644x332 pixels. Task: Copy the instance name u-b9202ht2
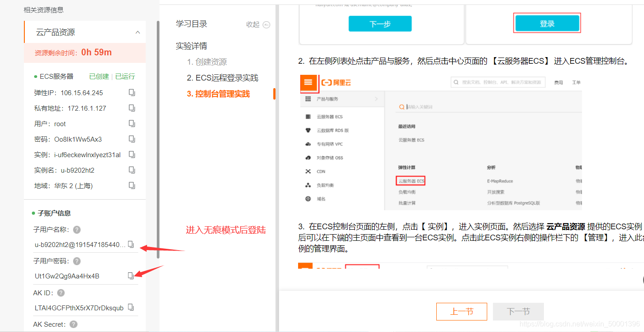[x=132, y=170]
